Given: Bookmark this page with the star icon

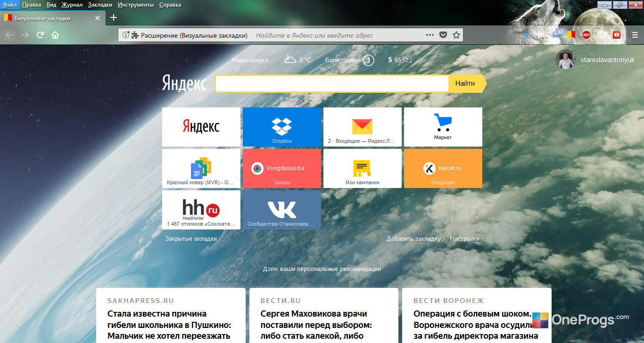Looking at the screenshot, I should pyautogui.click(x=456, y=35).
